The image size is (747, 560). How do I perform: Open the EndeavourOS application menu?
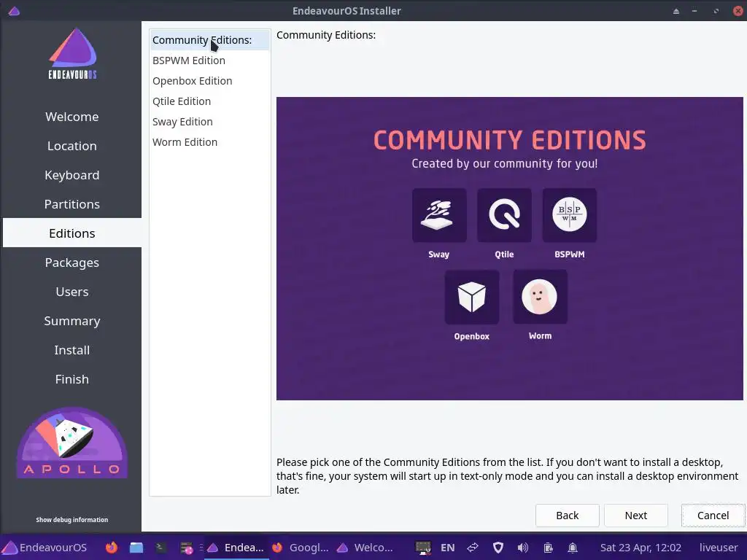point(44,547)
